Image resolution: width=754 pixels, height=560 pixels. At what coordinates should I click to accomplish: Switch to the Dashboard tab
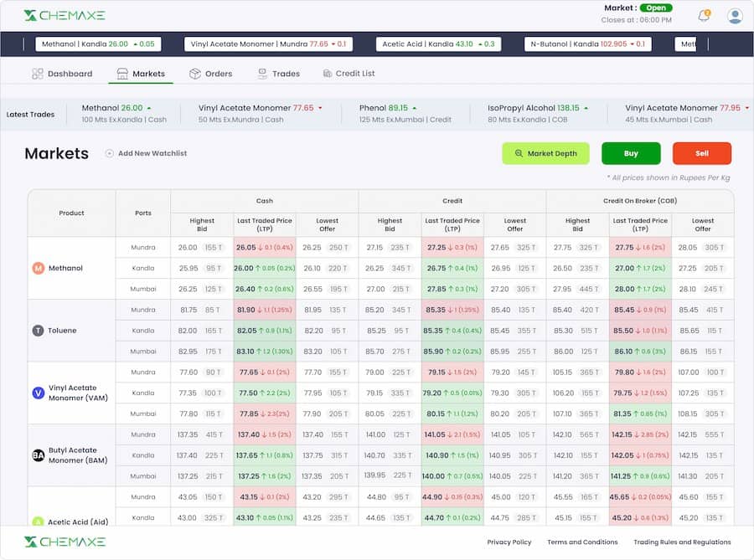point(62,74)
